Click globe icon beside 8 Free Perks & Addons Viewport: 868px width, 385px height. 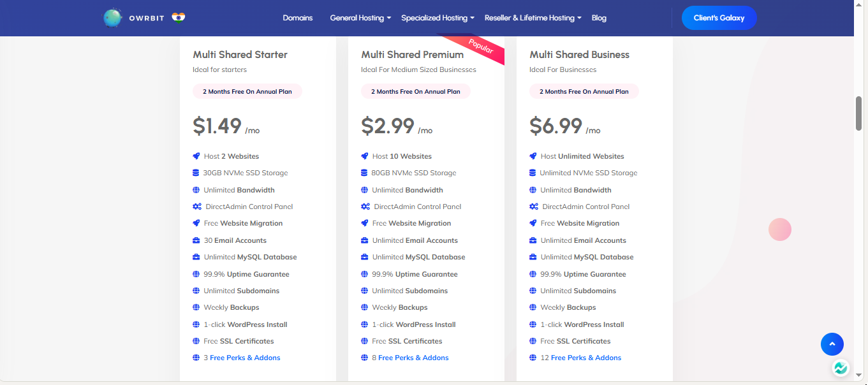[365, 358]
